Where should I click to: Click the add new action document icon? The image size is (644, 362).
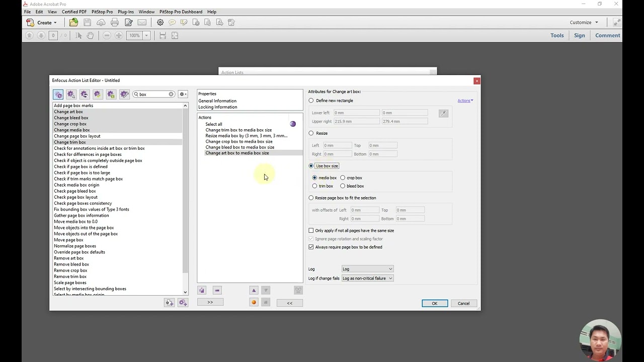pos(170,302)
